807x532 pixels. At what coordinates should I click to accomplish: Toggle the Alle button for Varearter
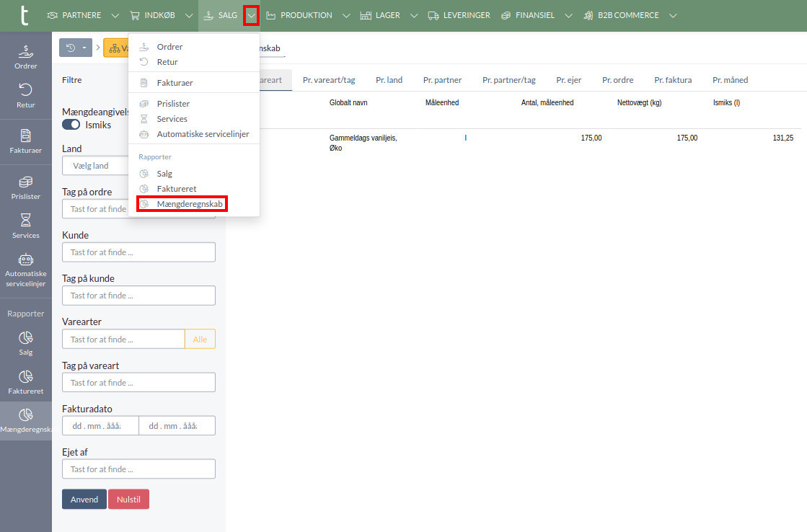200,340
